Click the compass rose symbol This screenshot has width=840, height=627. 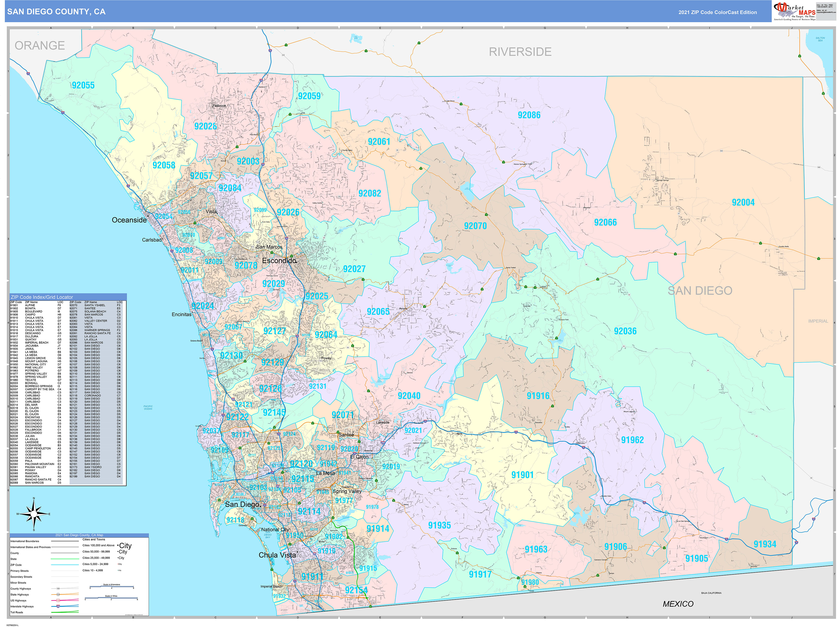[x=34, y=514]
